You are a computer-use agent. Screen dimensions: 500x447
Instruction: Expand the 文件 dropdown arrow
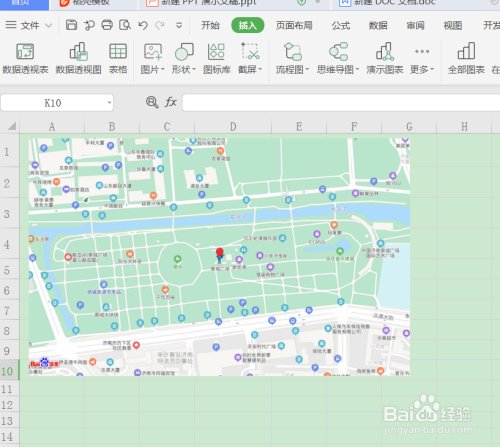coord(49,25)
